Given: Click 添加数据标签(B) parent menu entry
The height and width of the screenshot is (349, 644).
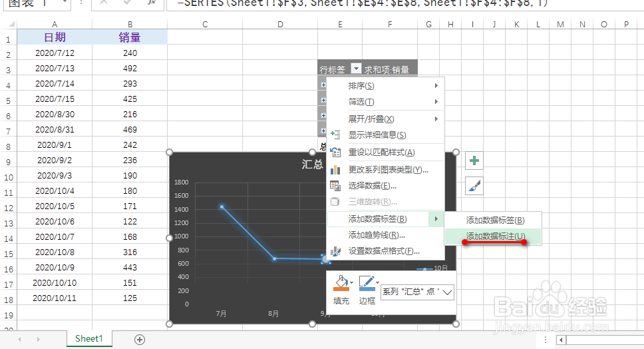Looking at the screenshot, I should pos(385,219).
